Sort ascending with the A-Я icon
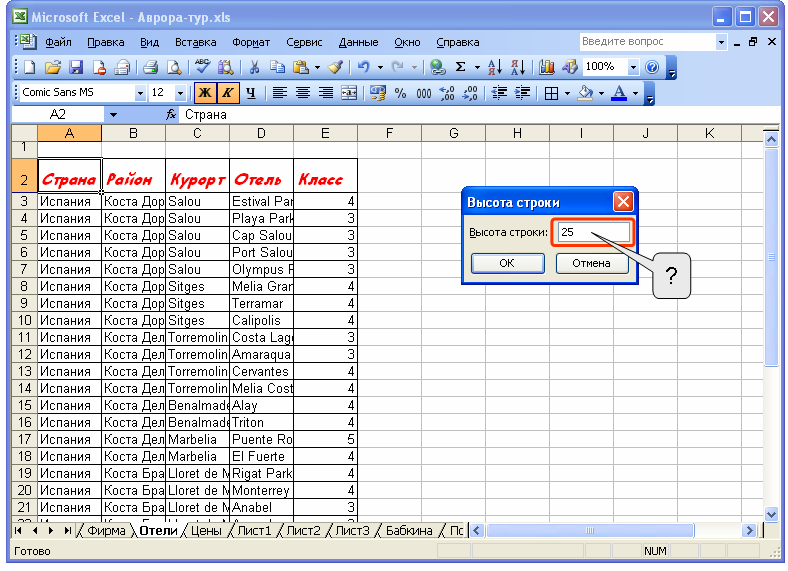 click(495, 67)
